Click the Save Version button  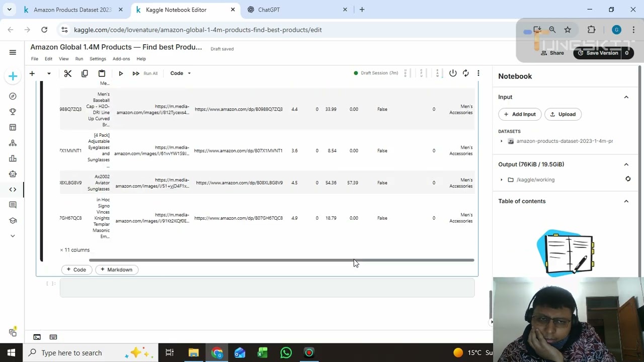[598, 53]
